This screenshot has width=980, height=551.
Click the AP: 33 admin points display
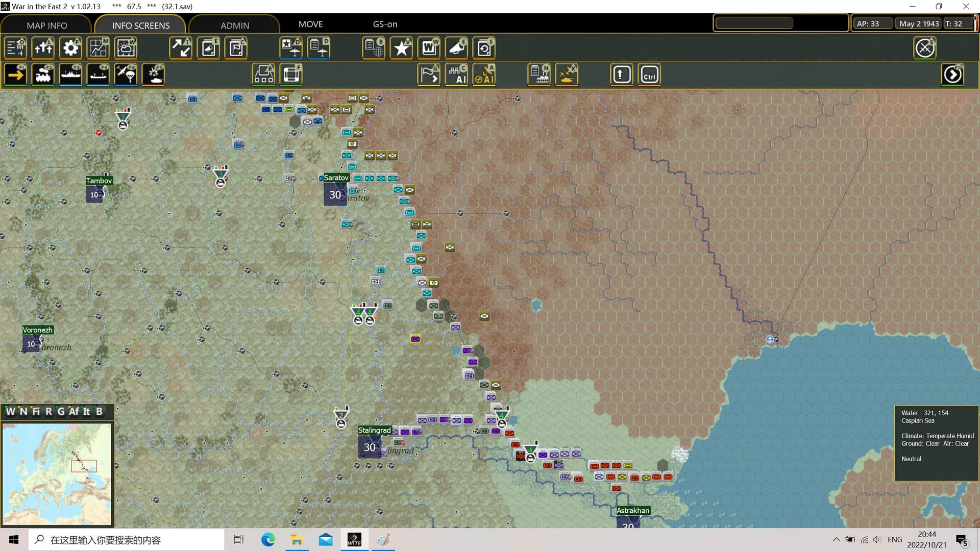873,23
